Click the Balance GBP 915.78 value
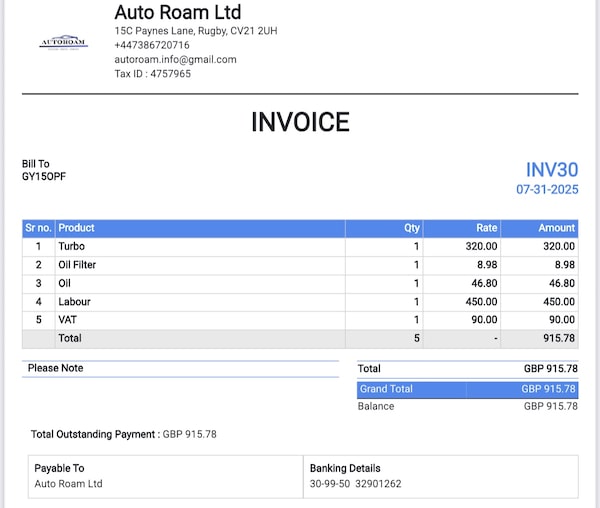 pos(550,406)
